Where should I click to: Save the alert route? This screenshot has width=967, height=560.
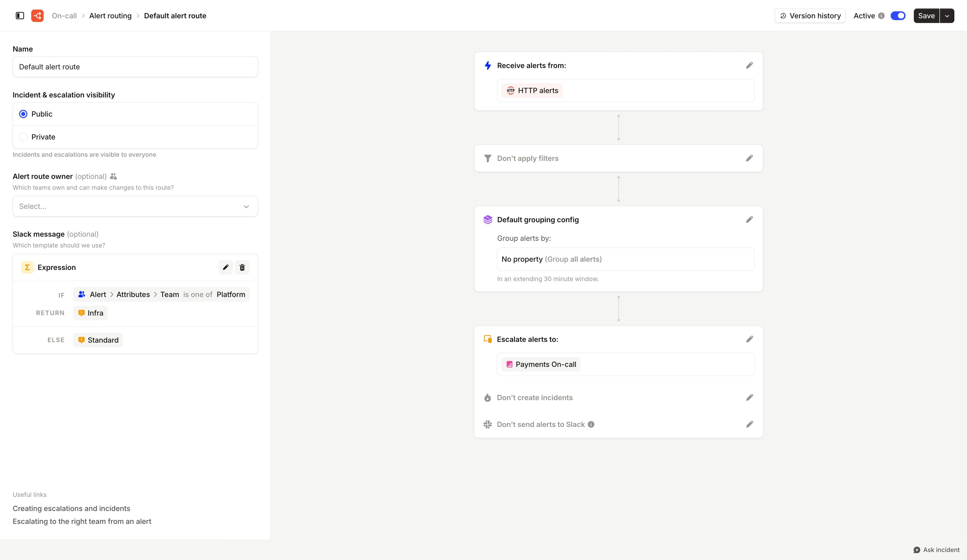(x=926, y=16)
